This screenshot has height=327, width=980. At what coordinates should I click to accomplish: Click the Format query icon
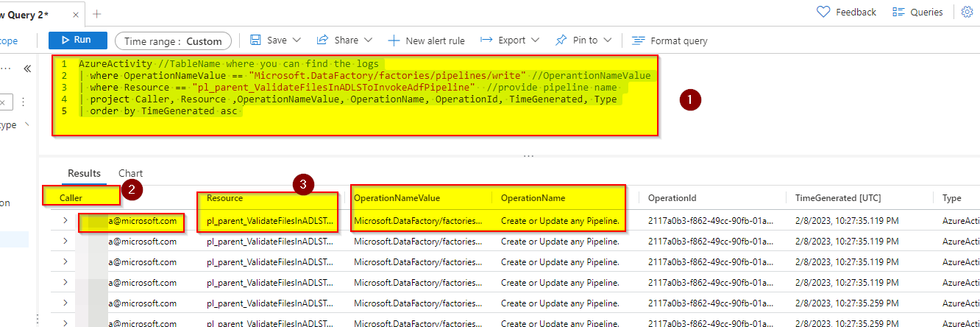click(638, 41)
